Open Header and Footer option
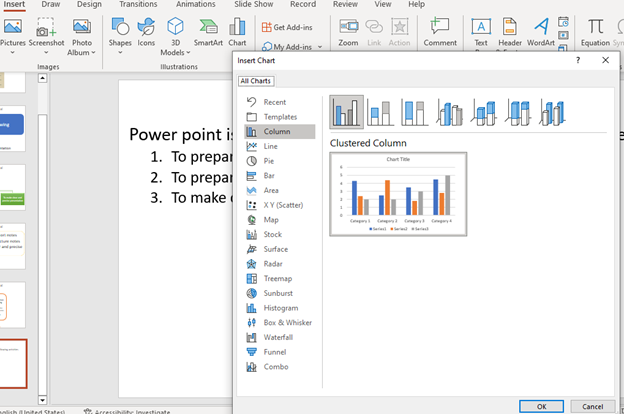624x414 pixels. [x=510, y=32]
